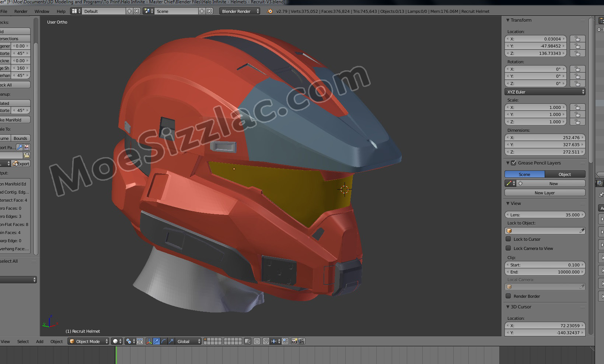Click the proportional editing circle icon
This screenshot has height=364, width=604.
click(x=257, y=342)
